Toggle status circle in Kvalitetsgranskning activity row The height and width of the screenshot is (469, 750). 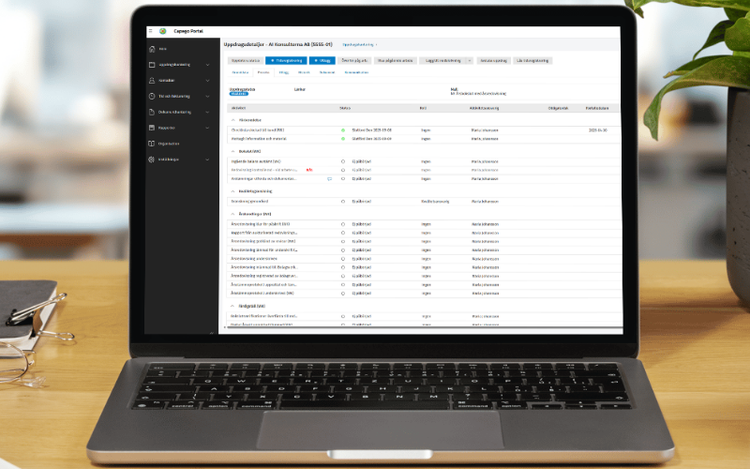(x=343, y=201)
